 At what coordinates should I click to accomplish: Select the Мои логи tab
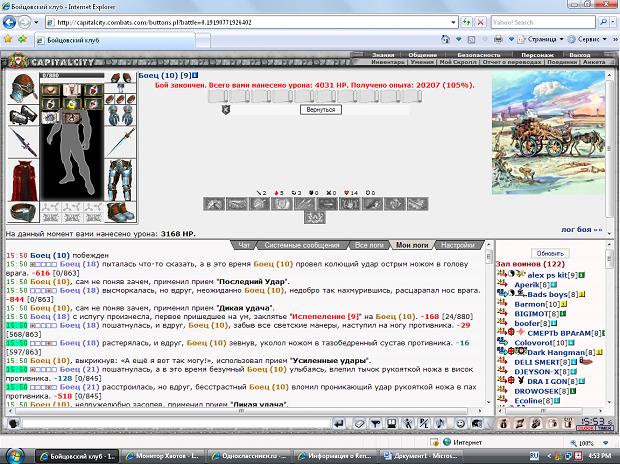pos(412,245)
